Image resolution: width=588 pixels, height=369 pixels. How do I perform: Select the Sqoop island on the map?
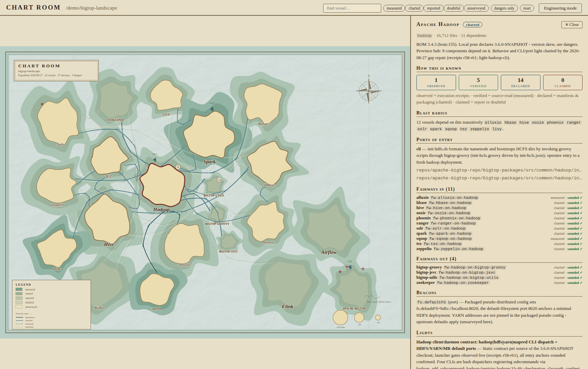pyautogui.click(x=157, y=290)
